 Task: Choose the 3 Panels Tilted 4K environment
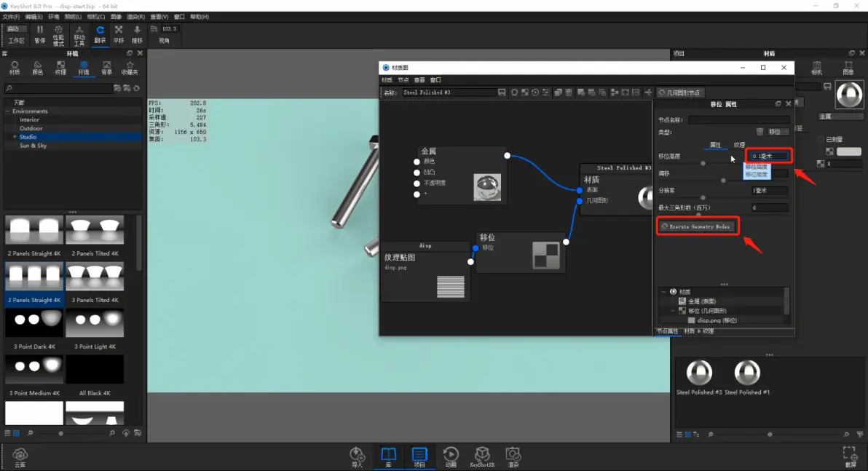click(x=95, y=277)
